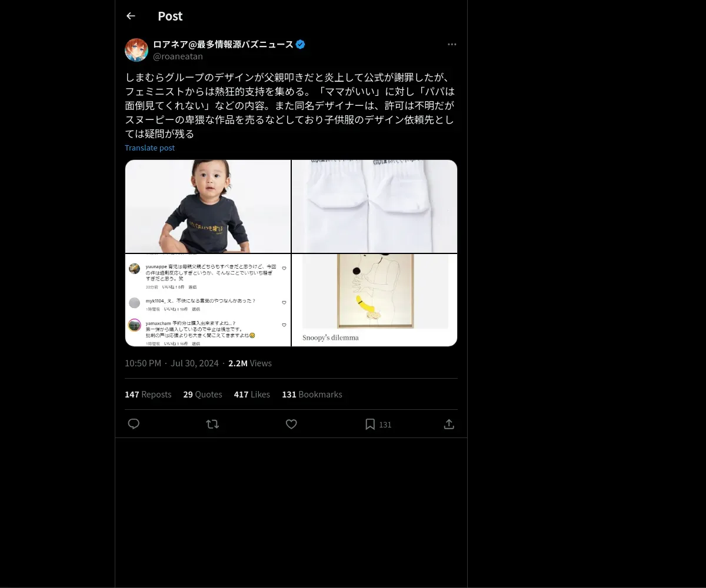The width and height of the screenshot is (706, 588).
Task: Open the Snoopy's dilemma artwork image
Action: (x=375, y=300)
